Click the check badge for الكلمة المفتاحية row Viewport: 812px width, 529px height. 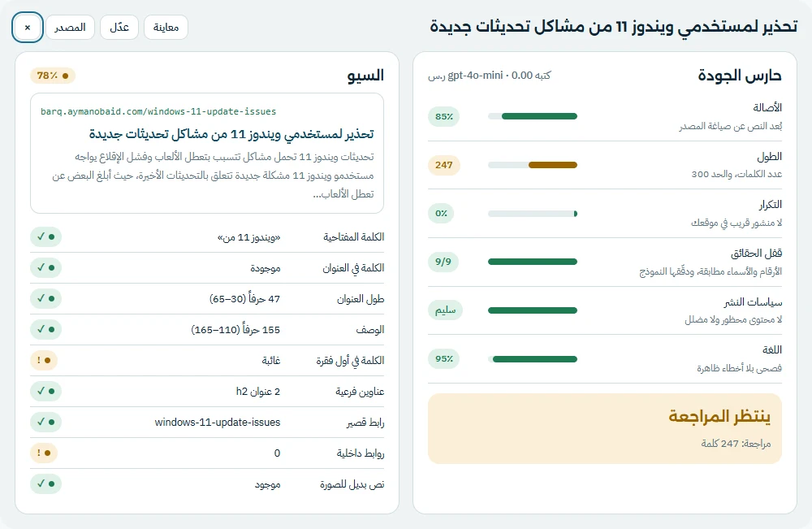pos(46,236)
